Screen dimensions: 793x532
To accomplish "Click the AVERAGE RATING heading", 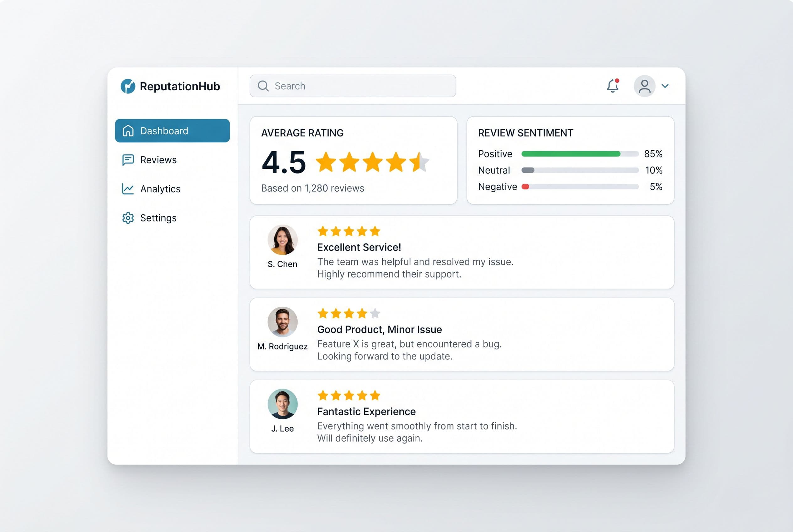I will click(x=302, y=133).
